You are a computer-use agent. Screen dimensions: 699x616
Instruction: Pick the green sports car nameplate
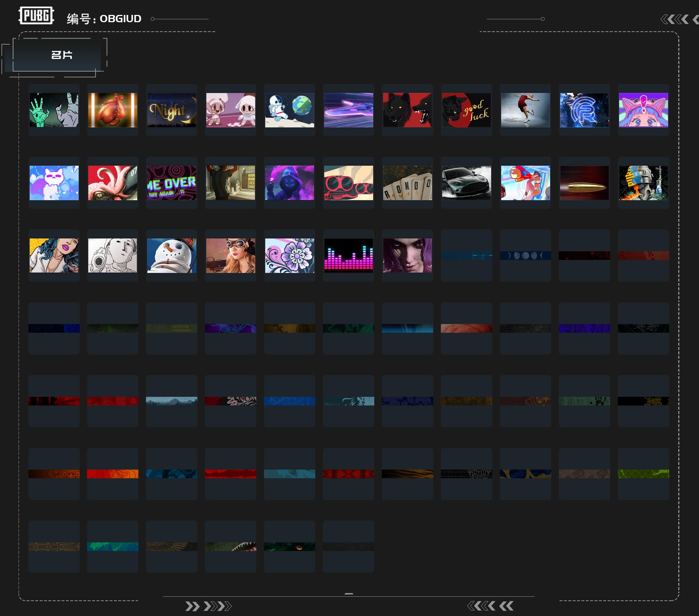pyautogui.click(x=466, y=183)
